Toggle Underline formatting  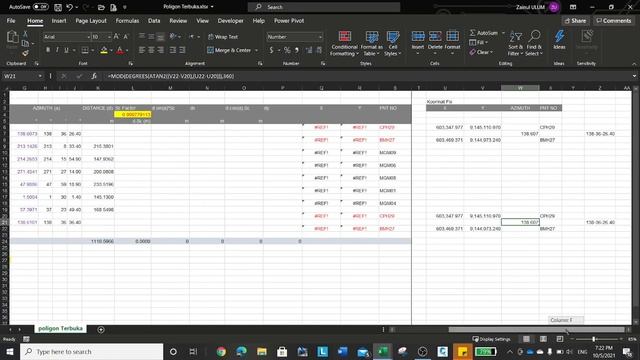coord(66,50)
